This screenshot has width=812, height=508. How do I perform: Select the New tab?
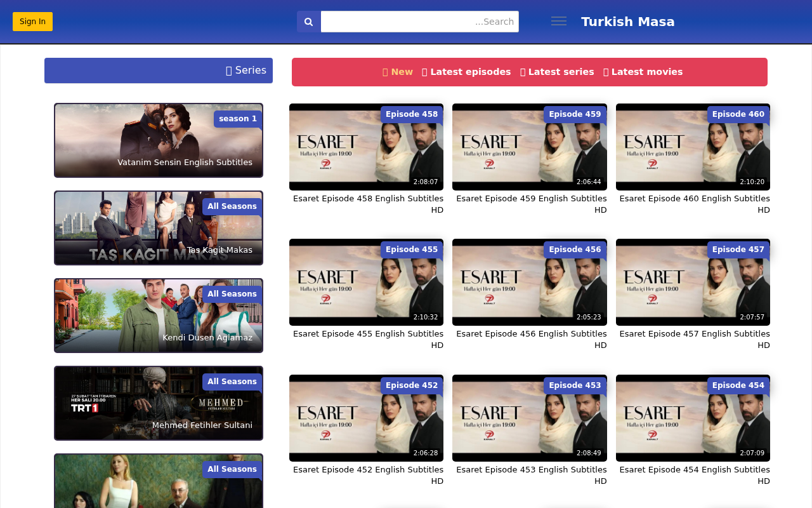(x=398, y=72)
